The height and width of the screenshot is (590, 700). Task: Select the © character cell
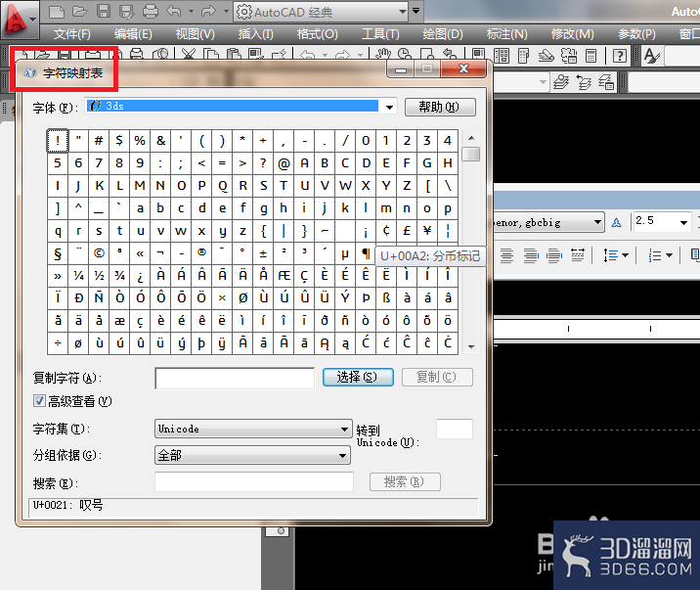pos(99,253)
